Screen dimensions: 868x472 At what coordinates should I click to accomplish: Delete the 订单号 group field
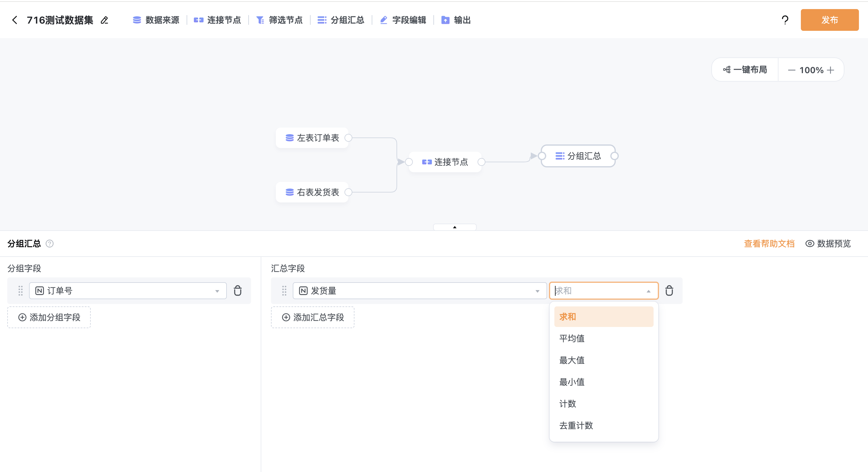(237, 290)
